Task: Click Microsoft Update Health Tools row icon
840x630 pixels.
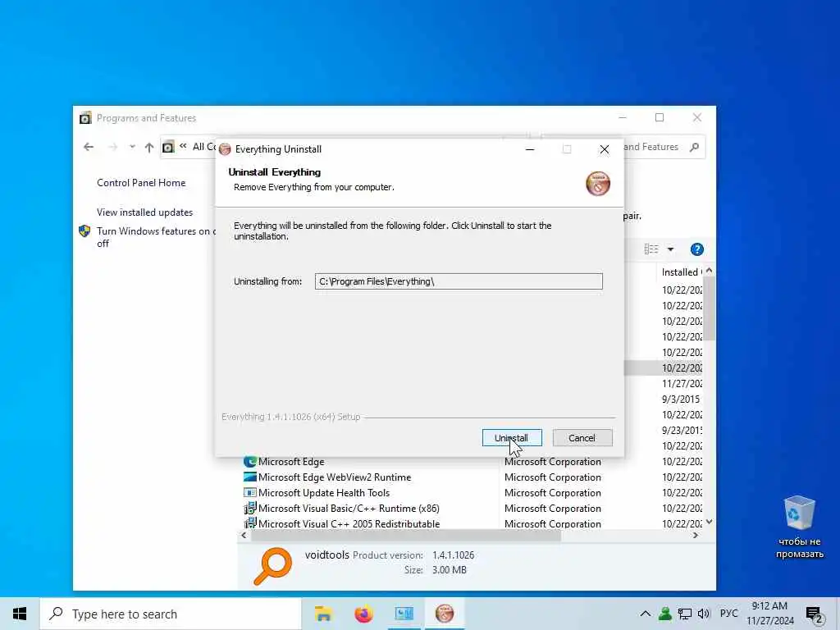Action: point(249,492)
